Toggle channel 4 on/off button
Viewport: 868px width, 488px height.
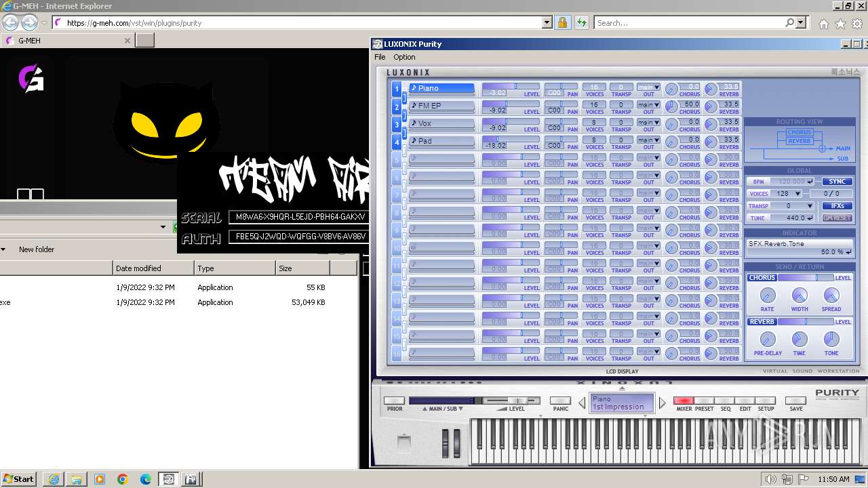[397, 142]
